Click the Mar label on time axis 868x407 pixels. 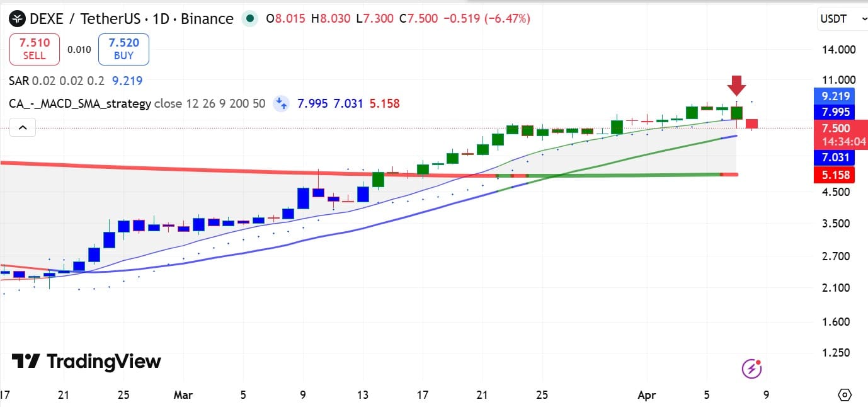(x=183, y=395)
